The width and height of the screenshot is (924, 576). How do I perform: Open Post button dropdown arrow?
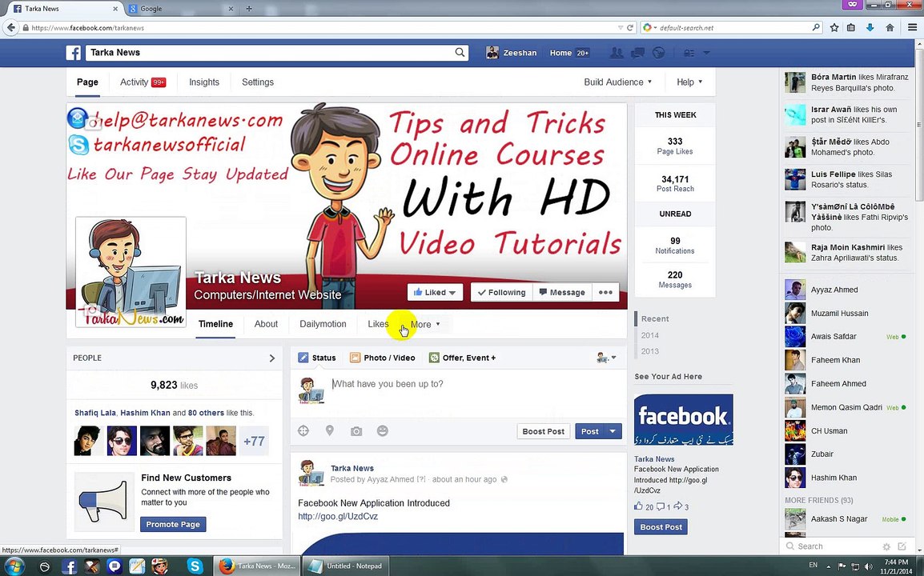613,431
